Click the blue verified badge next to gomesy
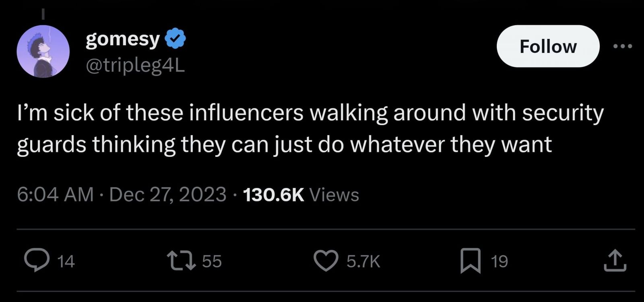The image size is (644, 302). click(x=175, y=39)
